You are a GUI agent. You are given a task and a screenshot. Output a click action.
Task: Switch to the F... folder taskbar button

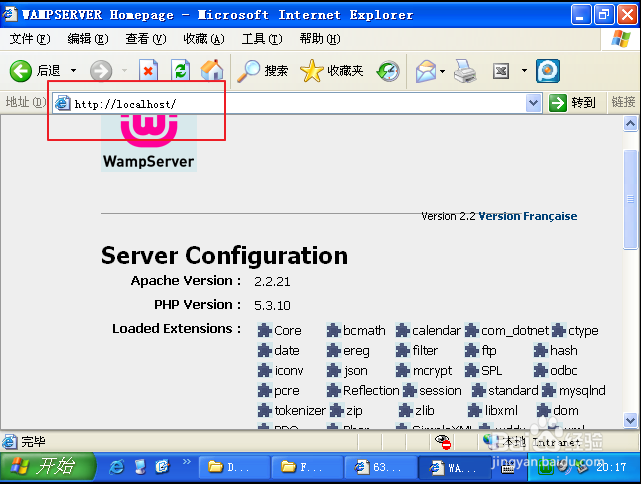(x=307, y=467)
